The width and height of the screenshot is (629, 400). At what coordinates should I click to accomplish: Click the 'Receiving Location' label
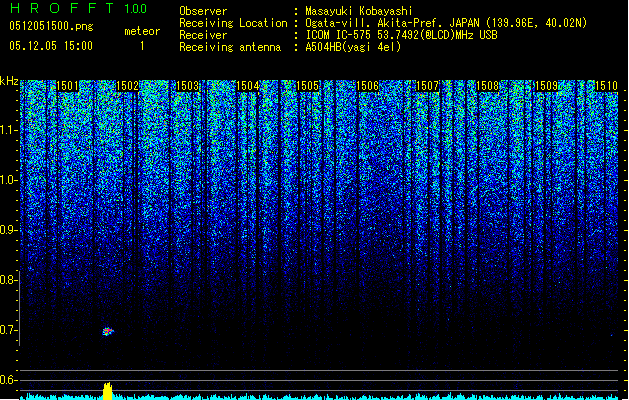(233, 23)
